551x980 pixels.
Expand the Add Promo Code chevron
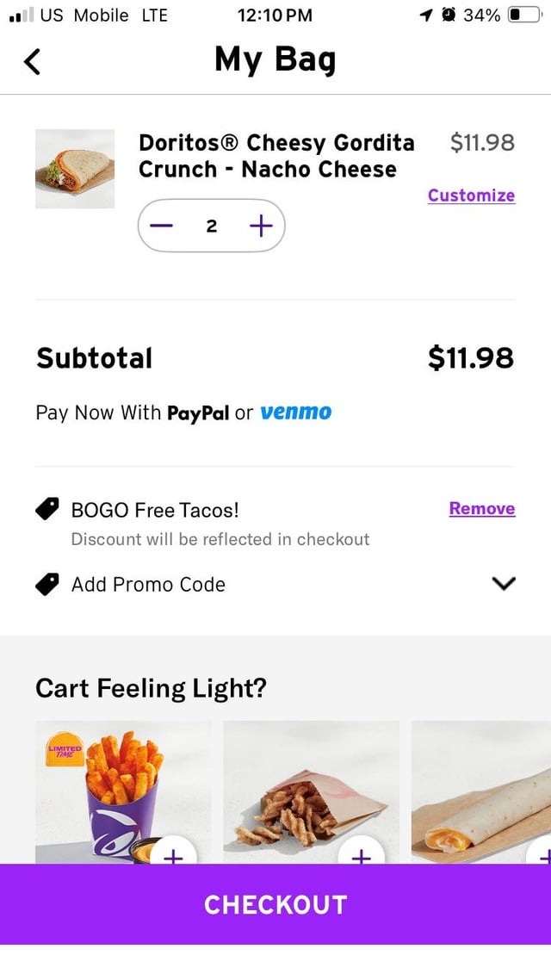click(x=503, y=584)
